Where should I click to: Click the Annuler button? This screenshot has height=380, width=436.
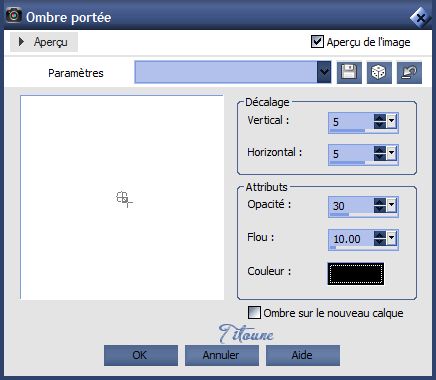pyautogui.click(x=222, y=355)
